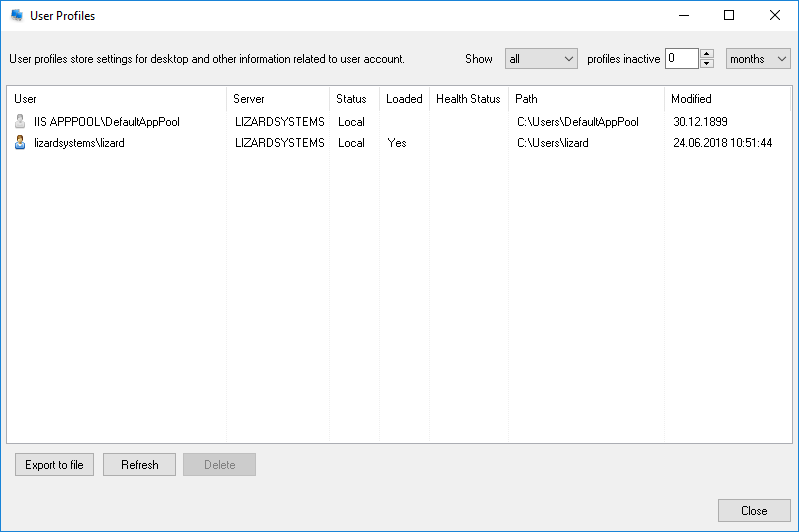Click the IIS APPPOOL user profile icon
The image size is (799, 532).
tap(20, 122)
